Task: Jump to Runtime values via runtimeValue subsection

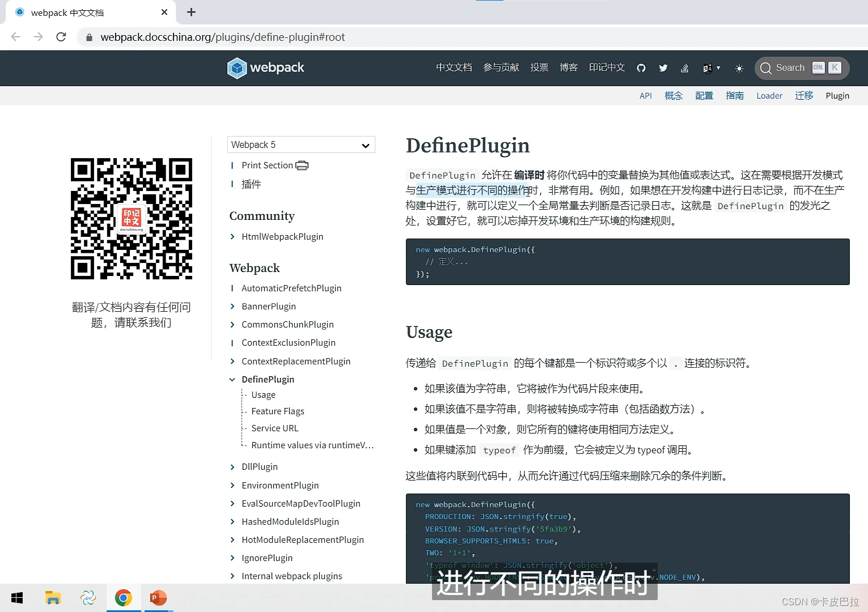Action: [x=312, y=445]
